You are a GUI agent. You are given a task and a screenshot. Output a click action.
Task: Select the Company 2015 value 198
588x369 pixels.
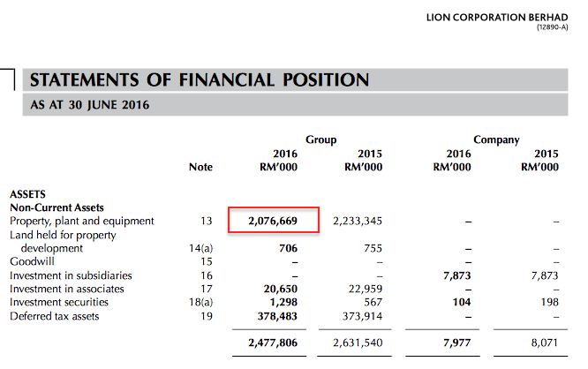pyautogui.click(x=550, y=302)
